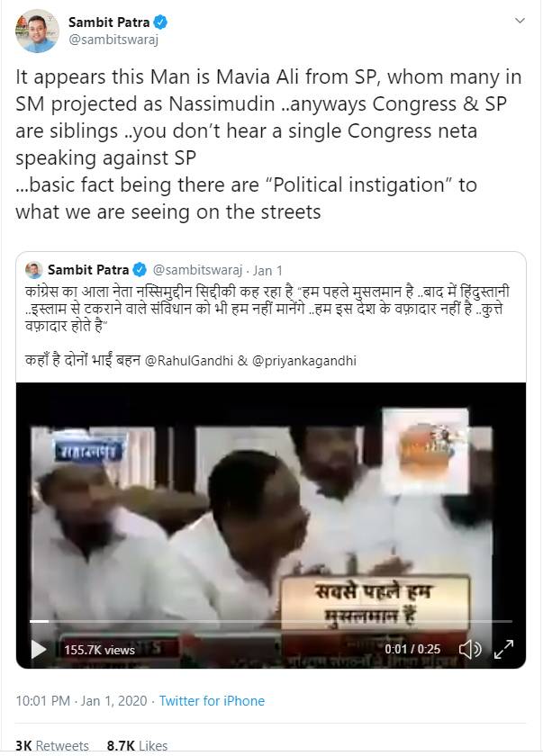Click the blue verified badge beside Sambit Patra
This screenshot has height=756, width=543.
pos(160,22)
